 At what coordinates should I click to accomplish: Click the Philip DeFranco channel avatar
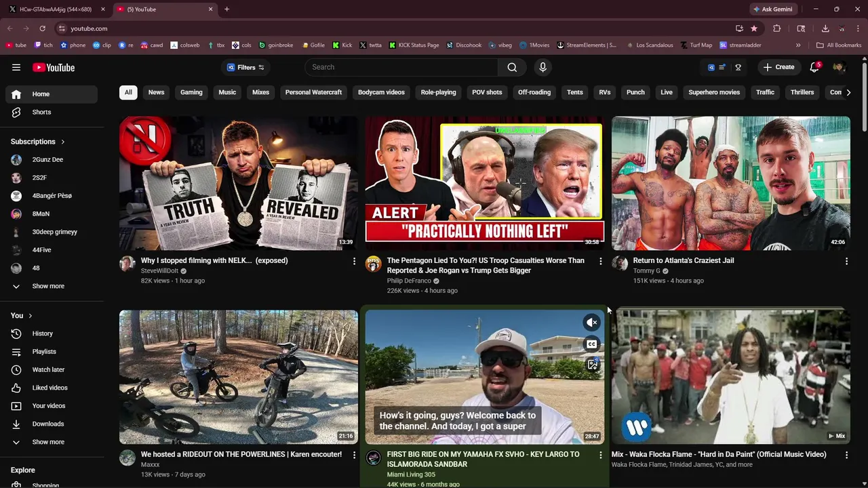click(x=374, y=264)
